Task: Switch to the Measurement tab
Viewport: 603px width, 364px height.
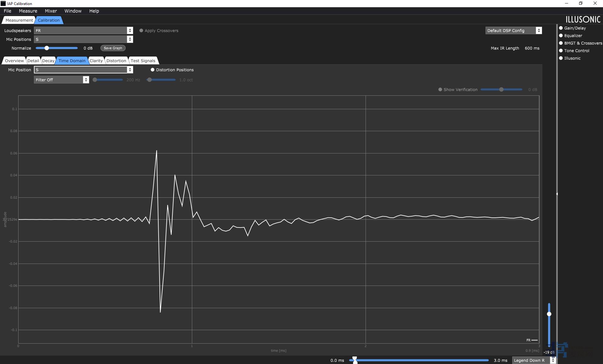Action: 19,20
